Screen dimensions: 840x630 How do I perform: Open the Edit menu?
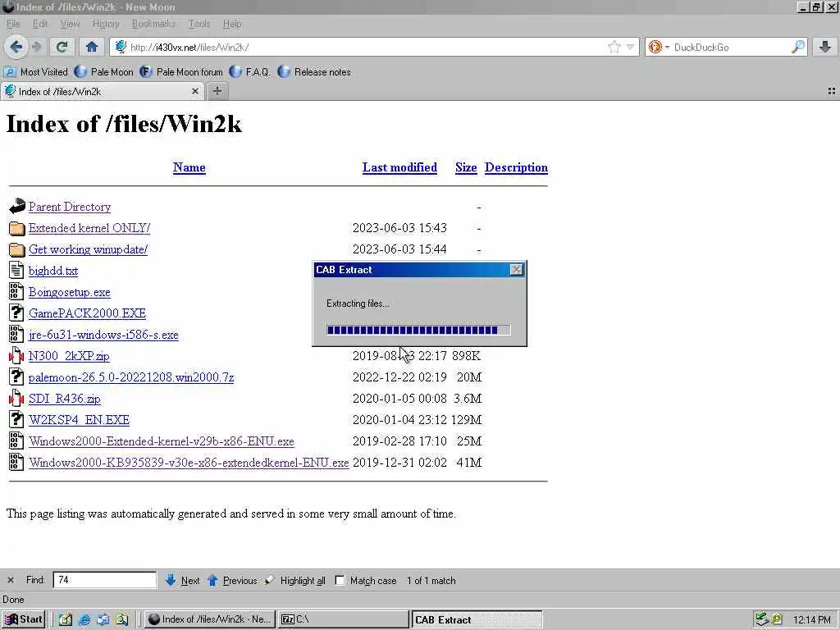pyautogui.click(x=39, y=24)
